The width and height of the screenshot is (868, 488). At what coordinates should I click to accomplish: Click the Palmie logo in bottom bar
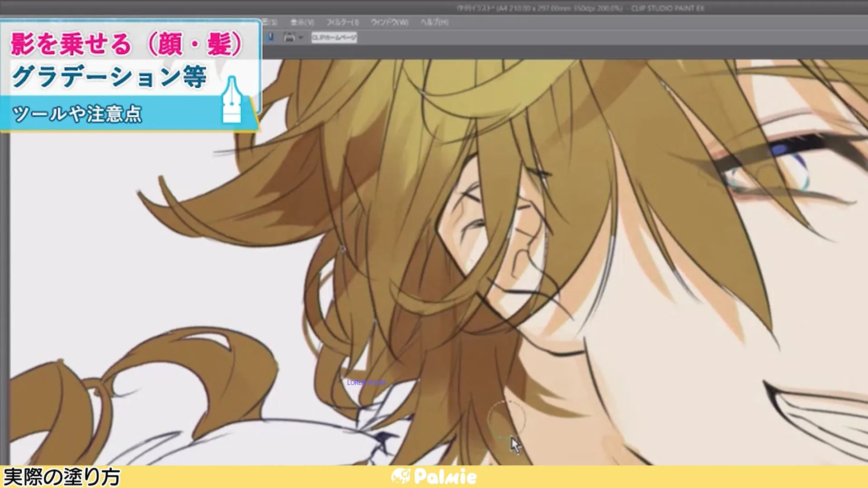point(434,477)
